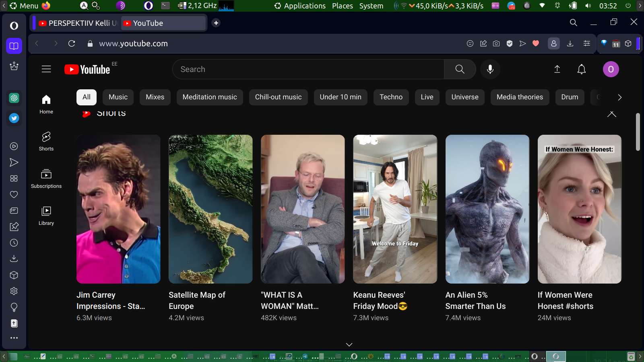644x362 pixels.
Task: Toggle the ad blocker shield icon
Action: (x=510, y=43)
